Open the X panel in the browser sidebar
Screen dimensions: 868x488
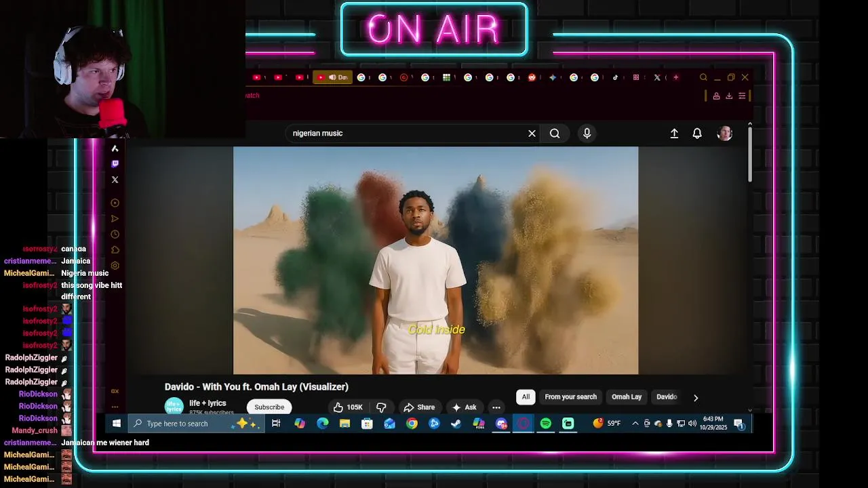tap(115, 180)
